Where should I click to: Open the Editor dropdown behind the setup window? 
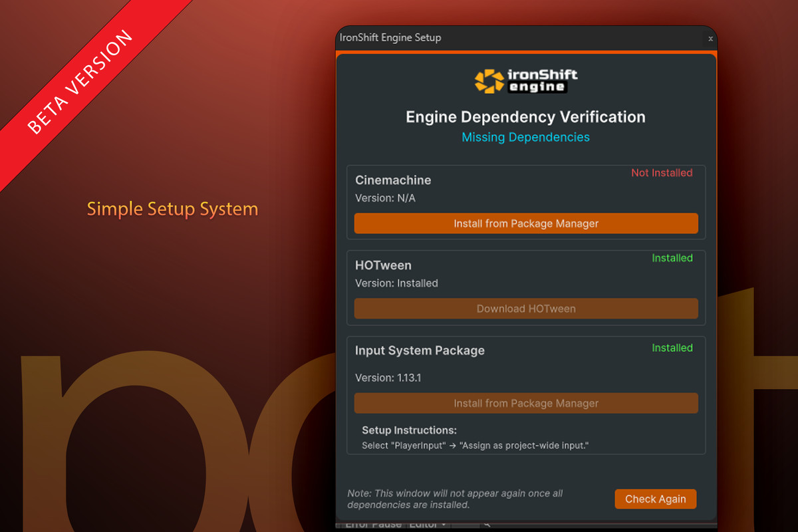tap(428, 525)
